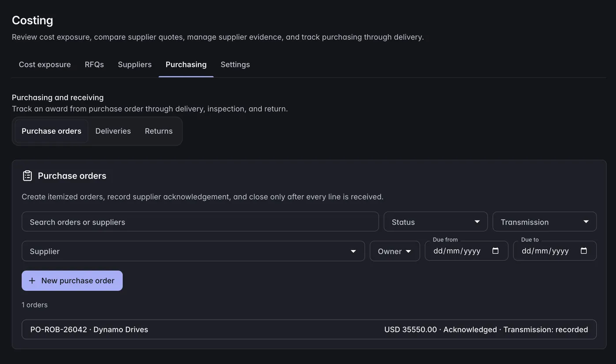Screen dimensions: 616x364
Task: Open the Transmission filter dropdown
Action: click(x=544, y=222)
